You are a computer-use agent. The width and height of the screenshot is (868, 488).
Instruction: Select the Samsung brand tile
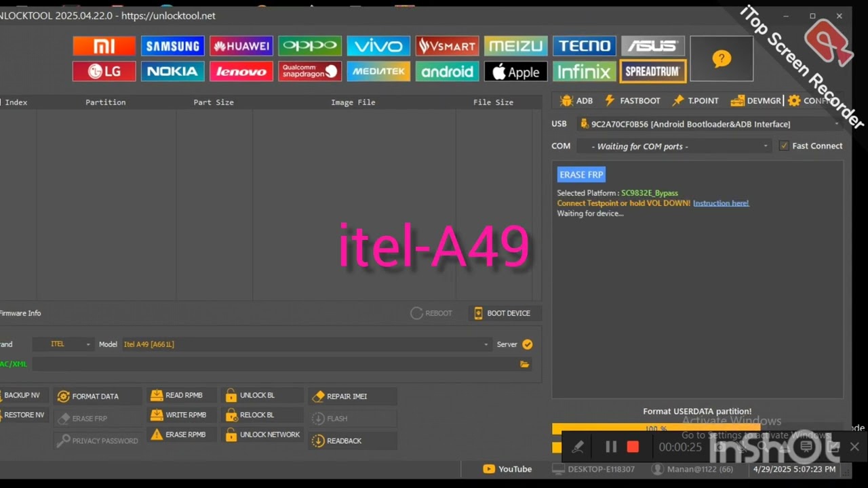[x=172, y=46]
